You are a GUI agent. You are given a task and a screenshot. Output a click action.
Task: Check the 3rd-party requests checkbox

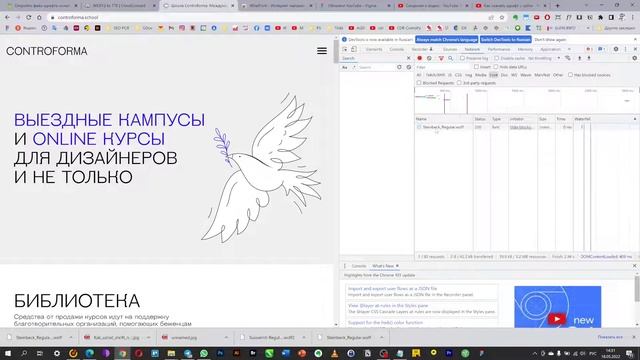(x=459, y=83)
